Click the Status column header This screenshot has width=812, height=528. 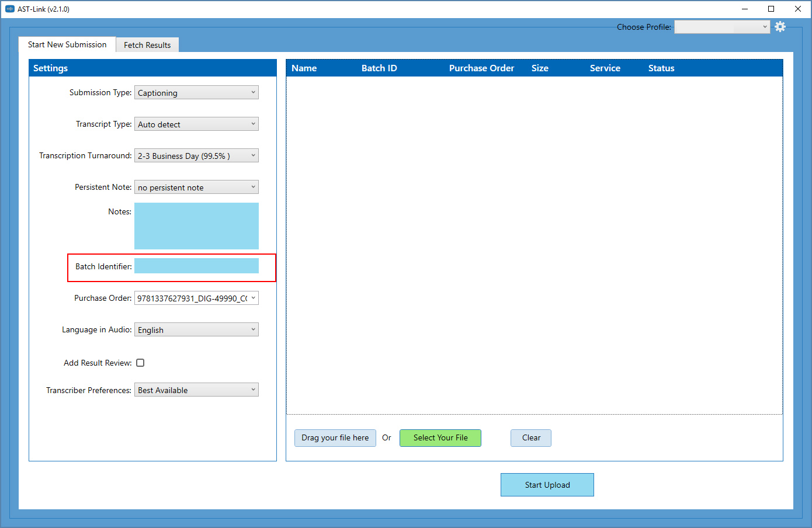pyautogui.click(x=661, y=68)
